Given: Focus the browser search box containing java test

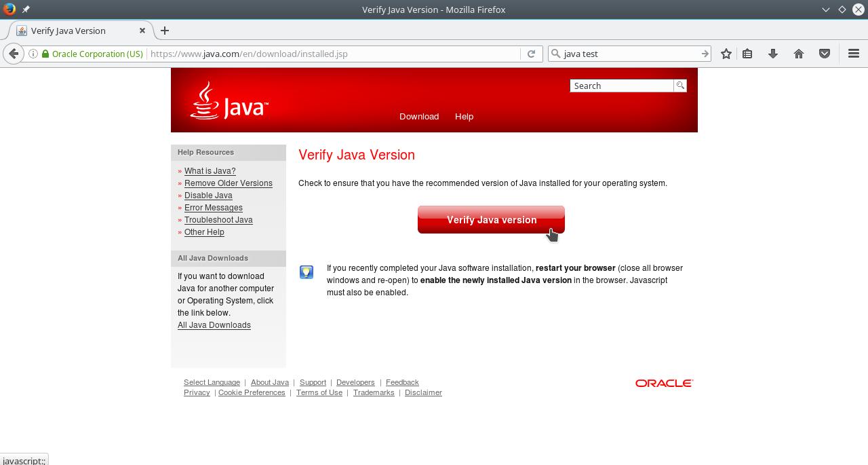Looking at the screenshot, I should click(x=631, y=54).
